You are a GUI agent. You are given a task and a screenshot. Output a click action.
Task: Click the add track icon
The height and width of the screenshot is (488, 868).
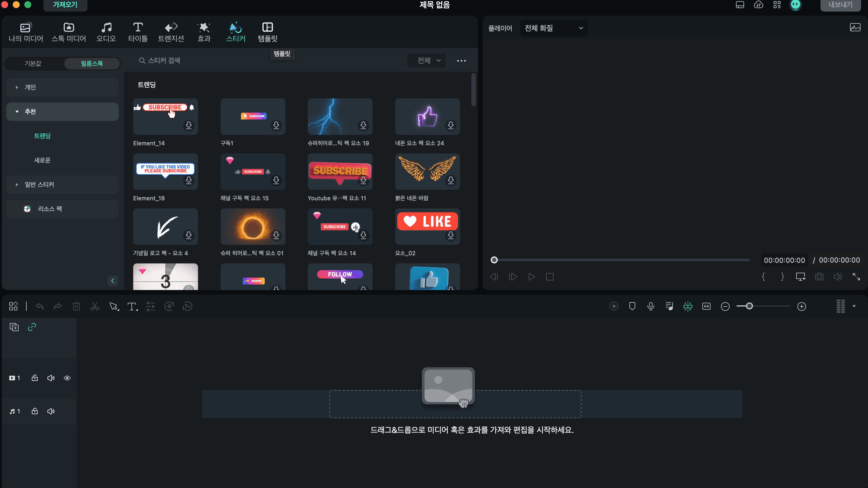pos(14,327)
